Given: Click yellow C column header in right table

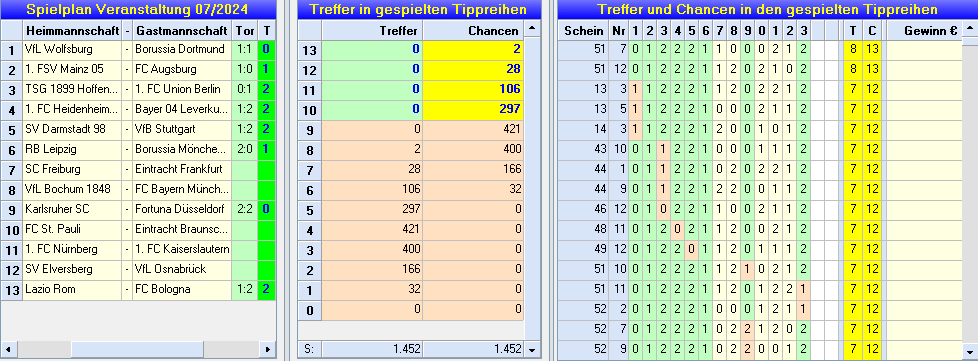Looking at the screenshot, I should pyautogui.click(x=872, y=31).
